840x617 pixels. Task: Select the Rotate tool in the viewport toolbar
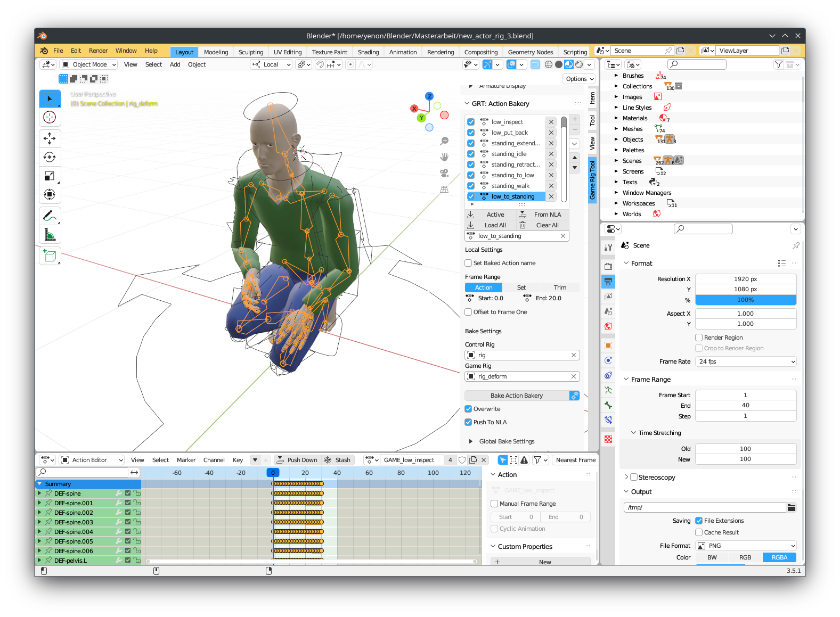pyautogui.click(x=50, y=157)
